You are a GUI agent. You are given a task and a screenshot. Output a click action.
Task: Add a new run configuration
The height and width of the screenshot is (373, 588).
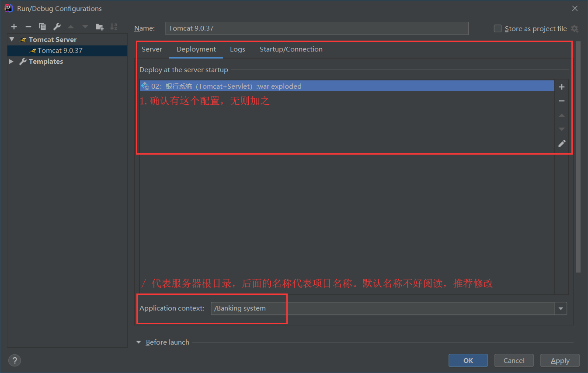coord(14,27)
